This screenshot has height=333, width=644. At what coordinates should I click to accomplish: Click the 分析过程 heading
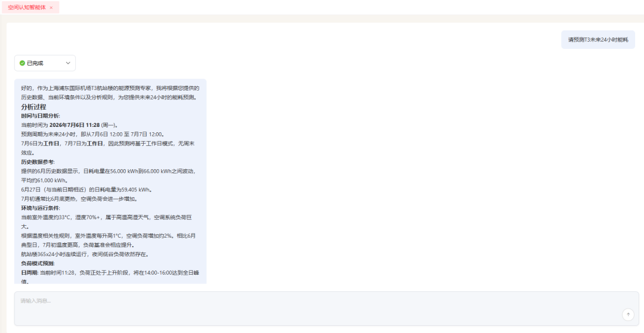coord(33,107)
